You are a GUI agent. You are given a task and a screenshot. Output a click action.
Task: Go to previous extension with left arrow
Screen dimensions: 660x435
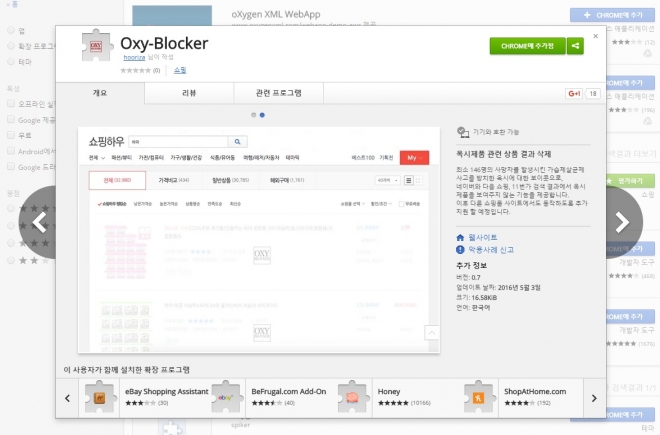[39, 222]
